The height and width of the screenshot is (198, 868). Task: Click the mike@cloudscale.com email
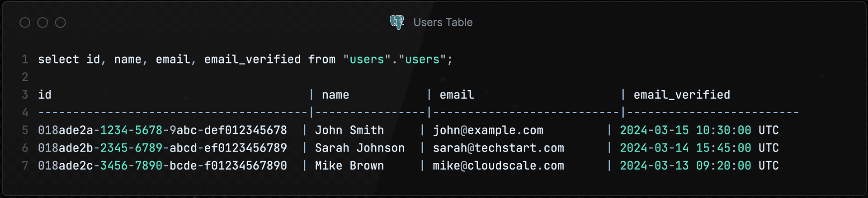[498, 166]
